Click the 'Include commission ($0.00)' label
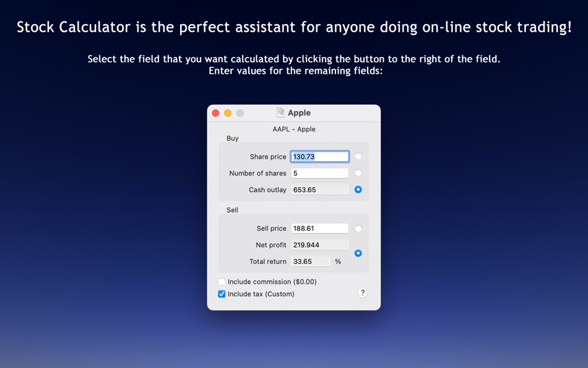 [x=272, y=282]
